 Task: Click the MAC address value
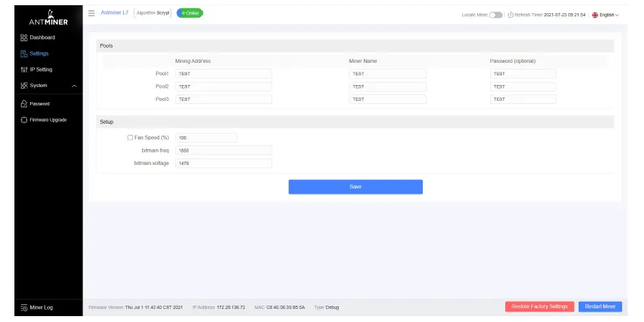pyautogui.click(x=285, y=308)
